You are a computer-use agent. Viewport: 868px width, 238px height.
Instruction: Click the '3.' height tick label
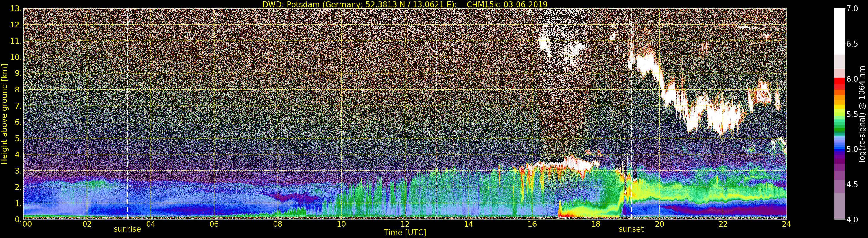[18, 171]
